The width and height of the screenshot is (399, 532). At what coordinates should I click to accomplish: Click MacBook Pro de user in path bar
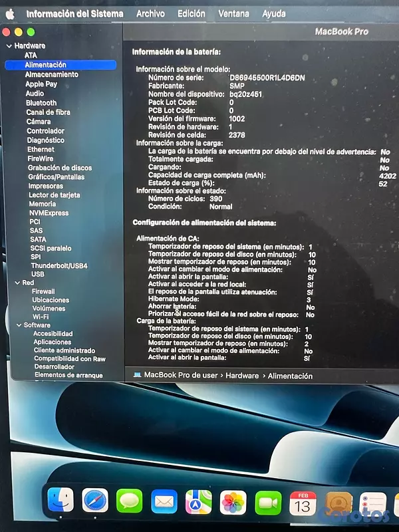pos(180,375)
